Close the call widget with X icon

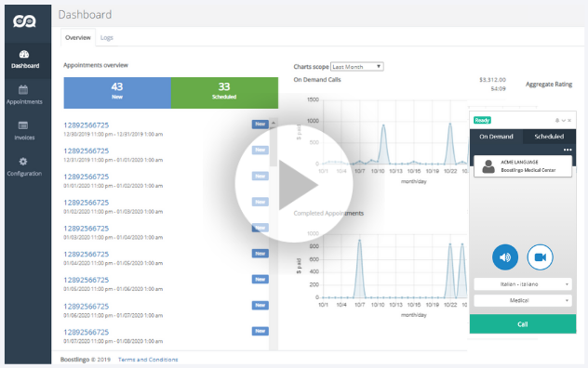click(x=569, y=120)
